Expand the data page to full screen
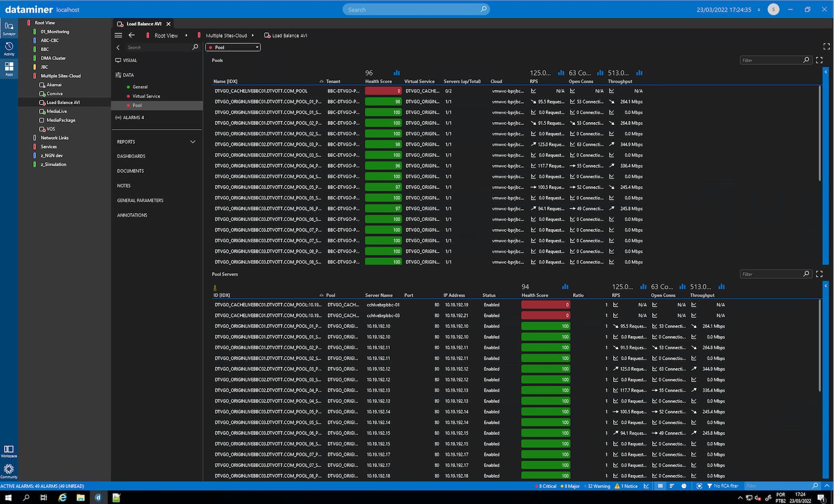 pyautogui.click(x=826, y=46)
